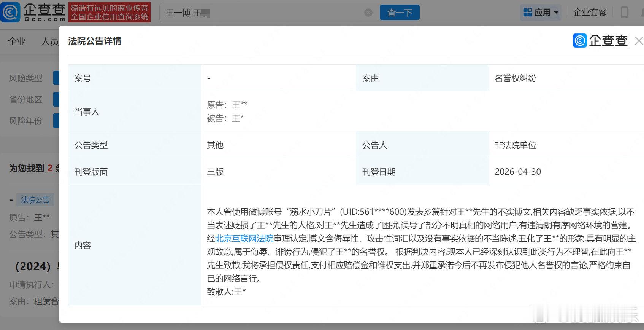The image size is (644, 330).
Task: Click the 内容 label cell
Action: [x=135, y=245]
